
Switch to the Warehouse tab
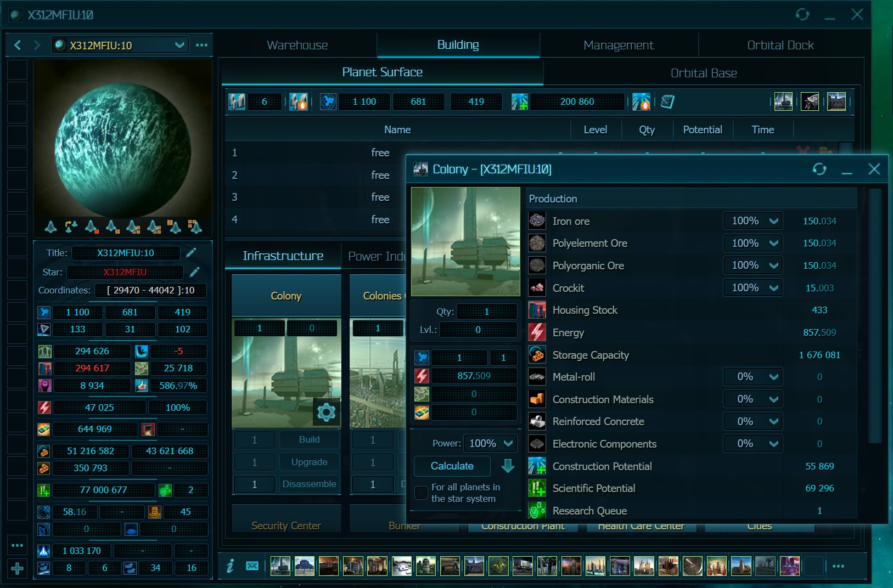[297, 45]
